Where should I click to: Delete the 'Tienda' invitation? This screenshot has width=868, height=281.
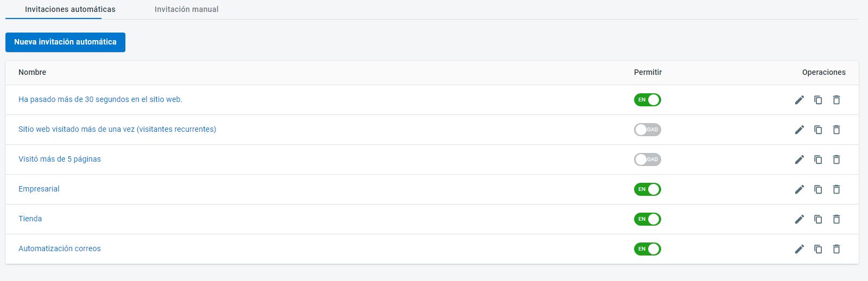(x=837, y=219)
